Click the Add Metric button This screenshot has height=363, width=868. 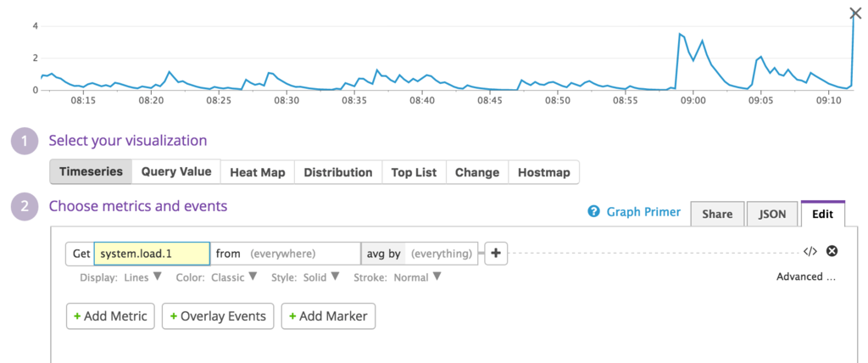110,316
